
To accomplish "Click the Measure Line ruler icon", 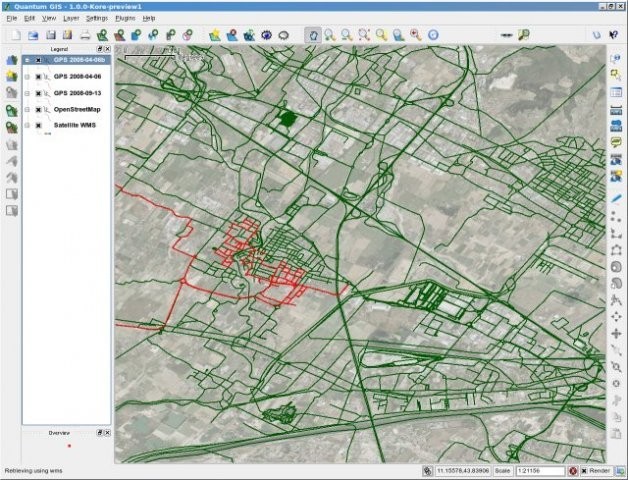I will [616, 110].
